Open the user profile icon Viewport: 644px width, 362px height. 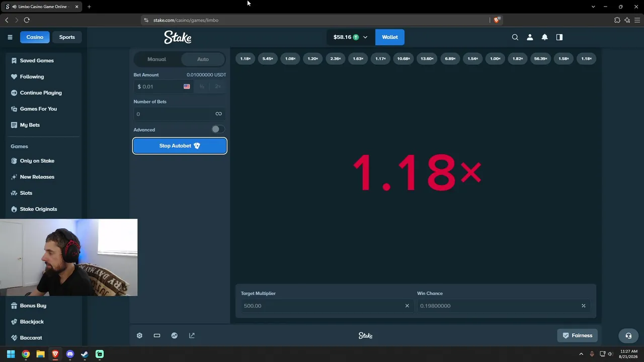[530, 37]
